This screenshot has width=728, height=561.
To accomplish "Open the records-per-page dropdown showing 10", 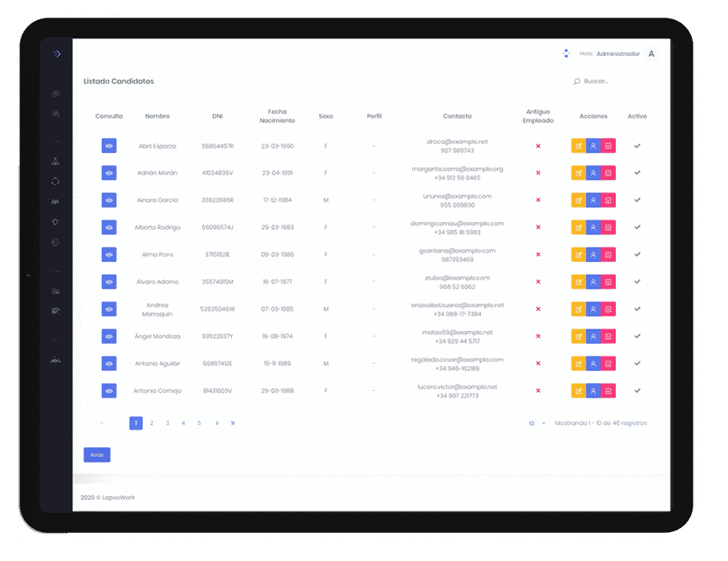I will pos(536,423).
